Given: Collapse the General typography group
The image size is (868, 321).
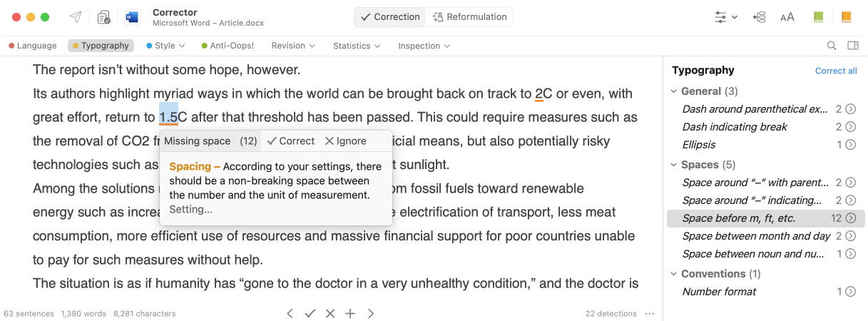Looking at the screenshot, I should tap(674, 91).
